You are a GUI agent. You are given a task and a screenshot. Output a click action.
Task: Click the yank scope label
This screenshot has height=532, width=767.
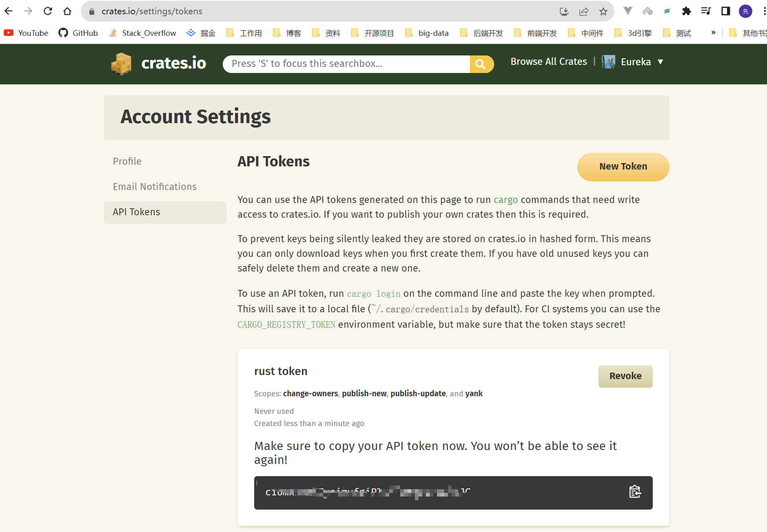coord(474,393)
